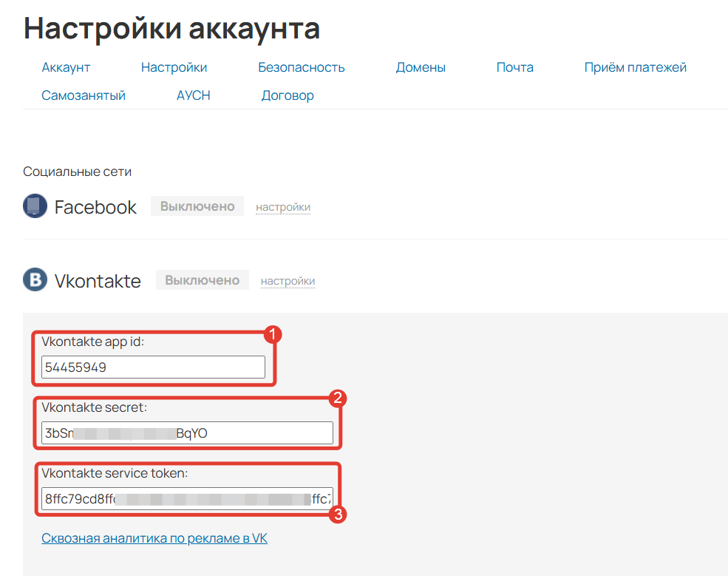Click the red badge numbered 2
The height and width of the screenshot is (587, 728).
pos(336,399)
